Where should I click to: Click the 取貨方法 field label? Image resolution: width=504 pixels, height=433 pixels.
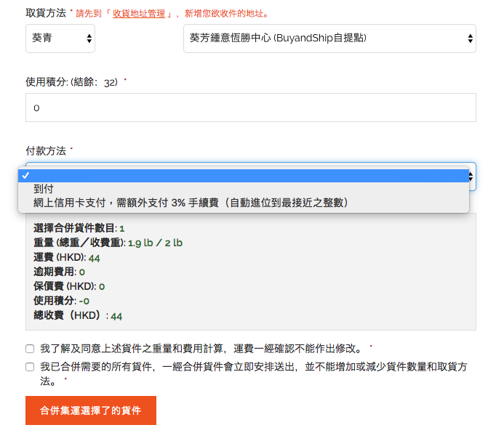(x=46, y=13)
